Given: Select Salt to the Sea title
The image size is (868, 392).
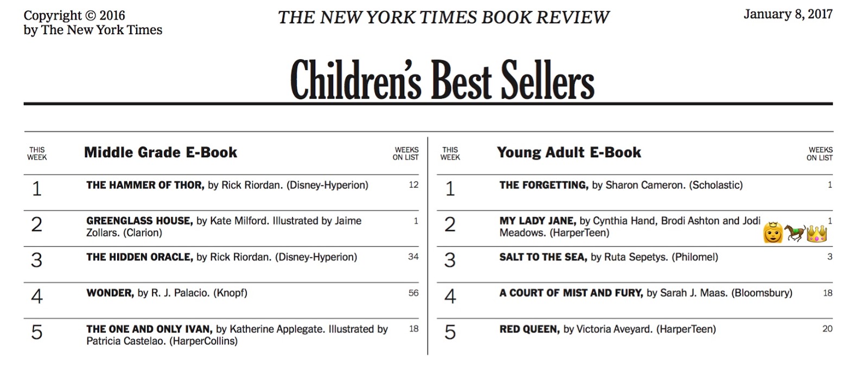Looking at the screenshot, I should (x=543, y=257).
